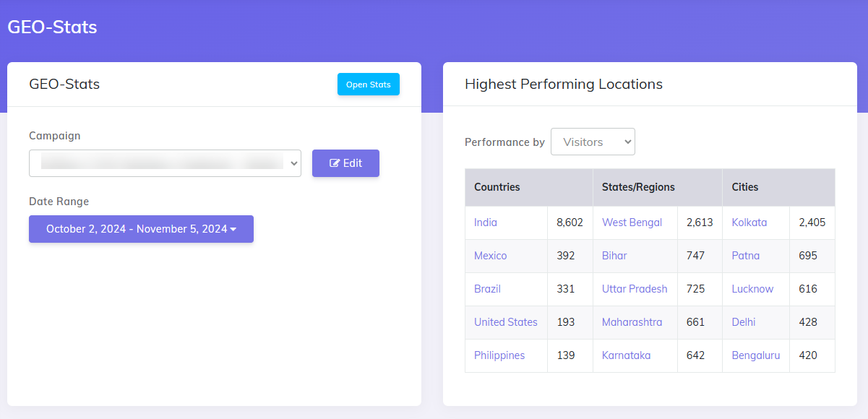Select the Maharashtra region link
This screenshot has height=419, width=868.
coord(632,322)
